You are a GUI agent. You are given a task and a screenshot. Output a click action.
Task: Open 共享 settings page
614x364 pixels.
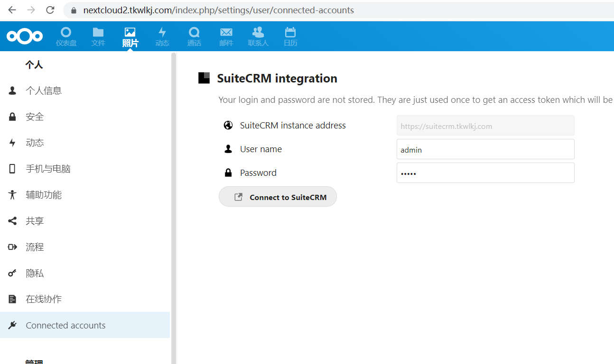tap(85, 221)
